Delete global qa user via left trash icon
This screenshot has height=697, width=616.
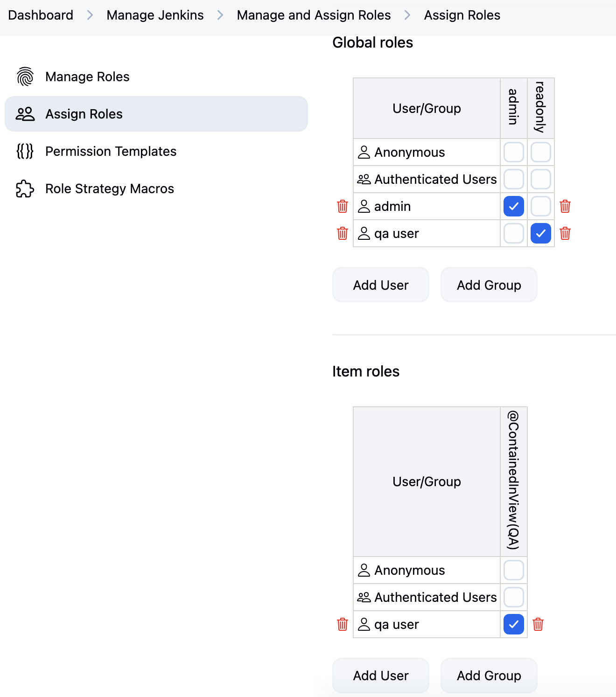(x=343, y=233)
